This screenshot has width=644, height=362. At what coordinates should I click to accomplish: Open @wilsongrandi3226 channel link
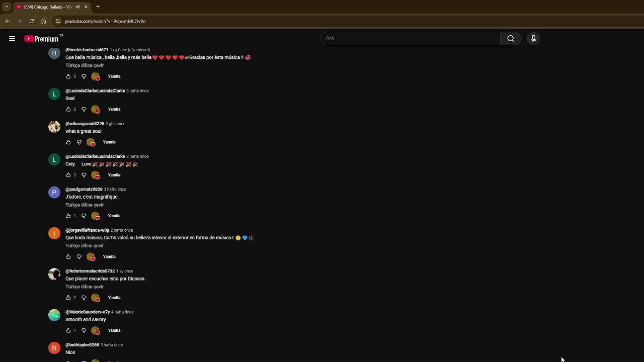pyautogui.click(x=85, y=124)
